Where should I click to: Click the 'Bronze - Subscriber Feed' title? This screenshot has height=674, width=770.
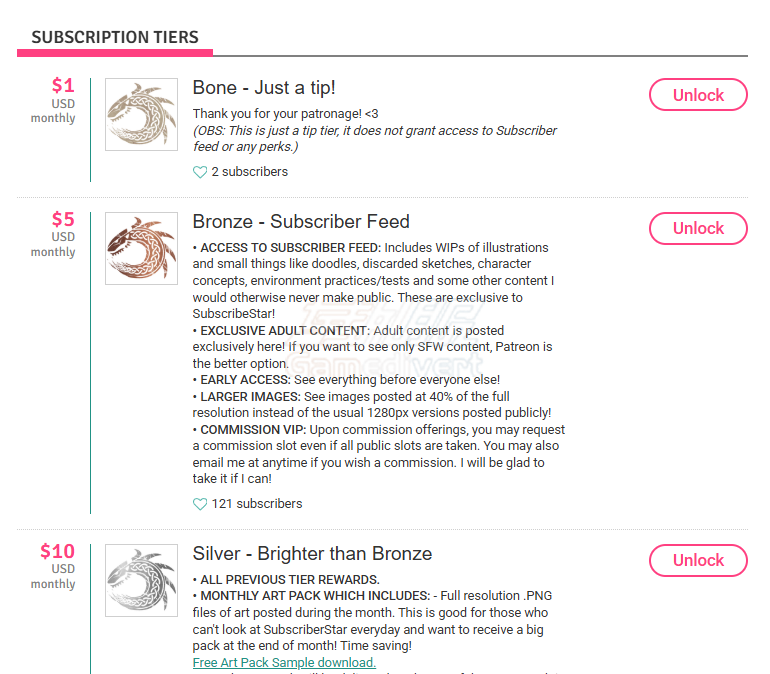coord(301,221)
